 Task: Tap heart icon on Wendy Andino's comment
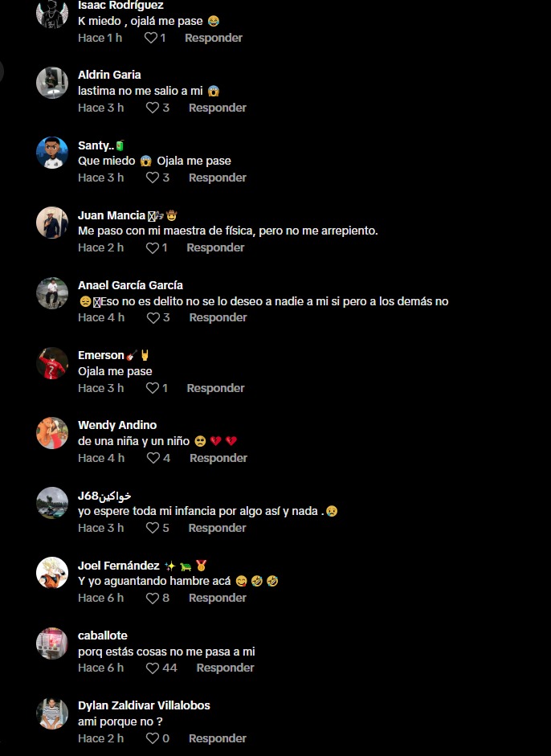153,458
